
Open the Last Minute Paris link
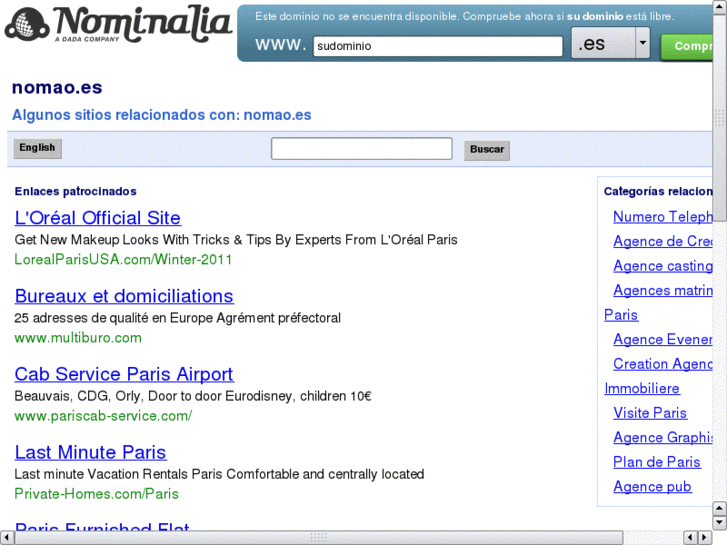[90, 452]
